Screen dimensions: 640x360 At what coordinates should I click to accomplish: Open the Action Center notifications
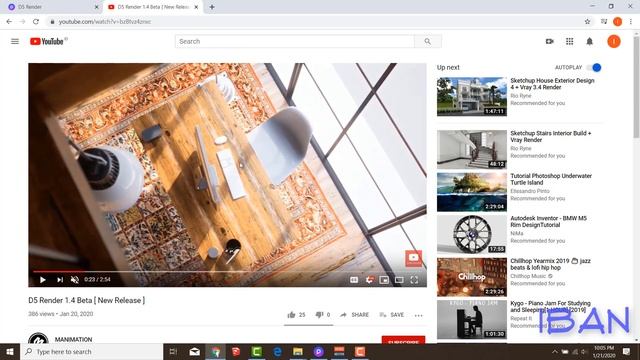[626, 351]
